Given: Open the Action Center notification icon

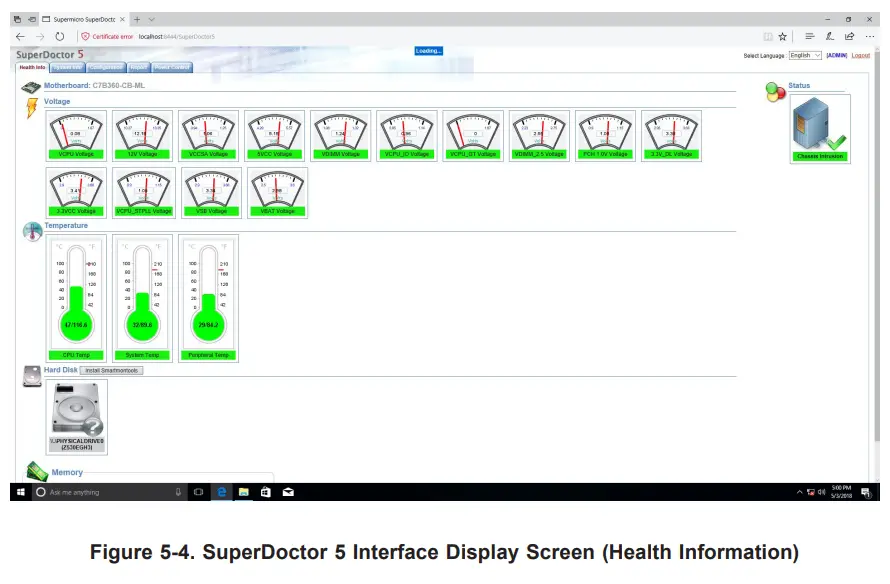Looking at the screenshot, I should tap(866, 492).
